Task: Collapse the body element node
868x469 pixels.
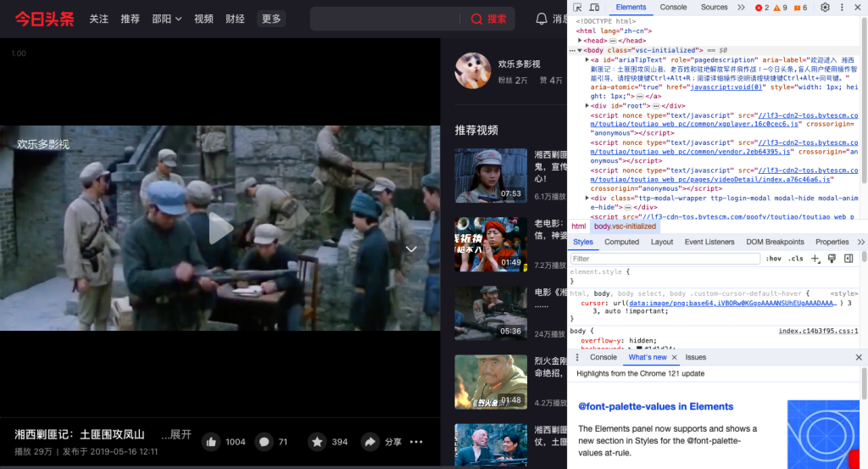Action: point(580,50)
